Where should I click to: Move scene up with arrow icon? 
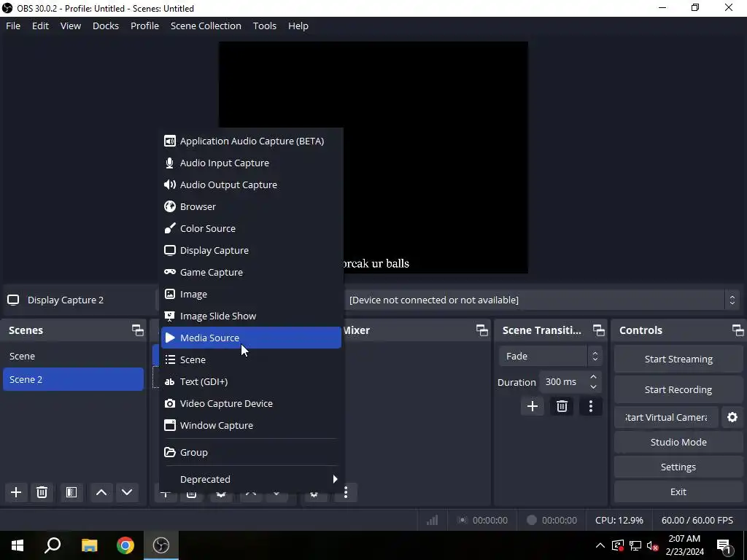click(x=101, y=492)
